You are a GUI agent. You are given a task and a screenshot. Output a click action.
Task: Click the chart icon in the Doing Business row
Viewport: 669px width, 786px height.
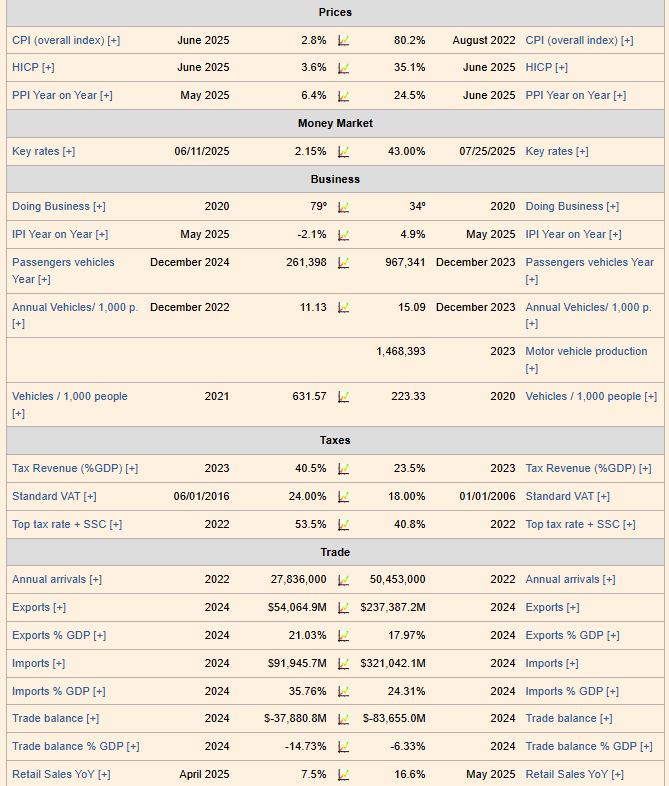[x=343, y=207]
